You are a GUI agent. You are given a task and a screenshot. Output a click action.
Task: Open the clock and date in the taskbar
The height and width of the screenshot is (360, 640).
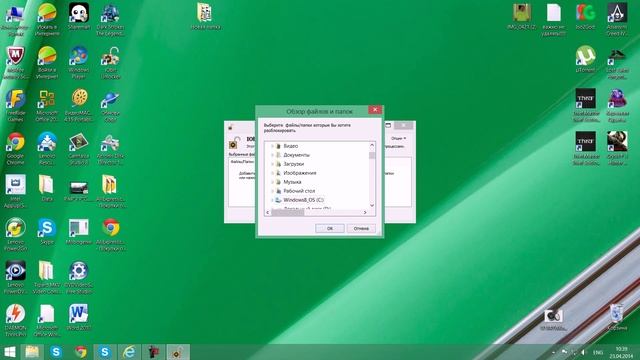pyautogui.click(x=621, y=352)
